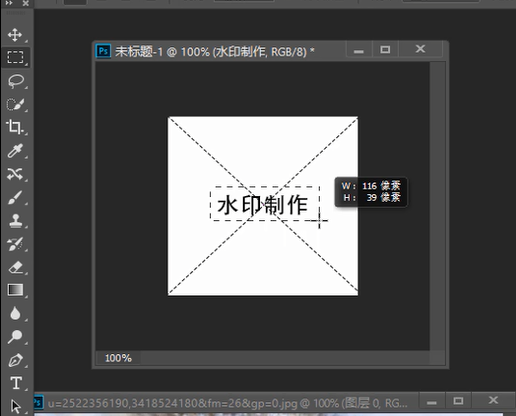The image size is (516, 416).
Task: Click the 100% zoom field in document status bar
Action: (x=118, y=358)
